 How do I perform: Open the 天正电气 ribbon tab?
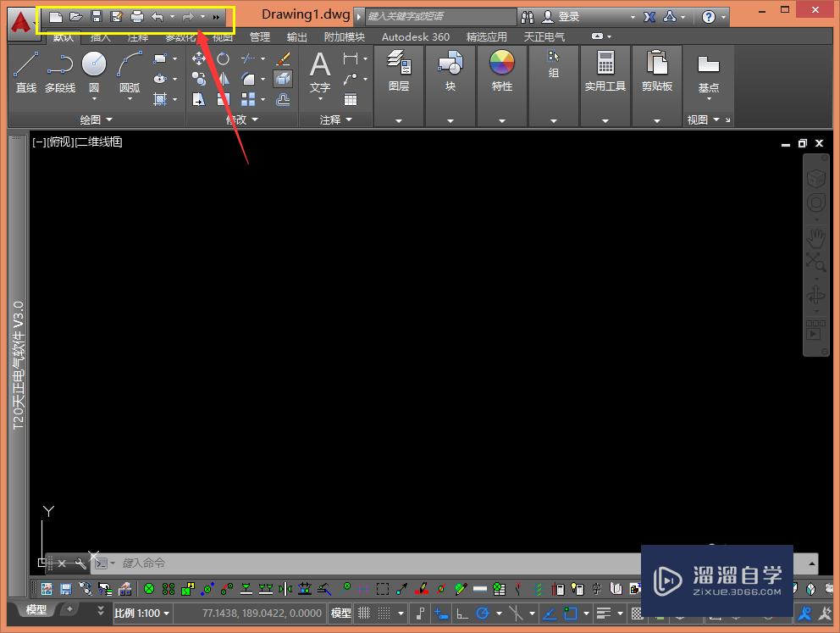(544, 37)
